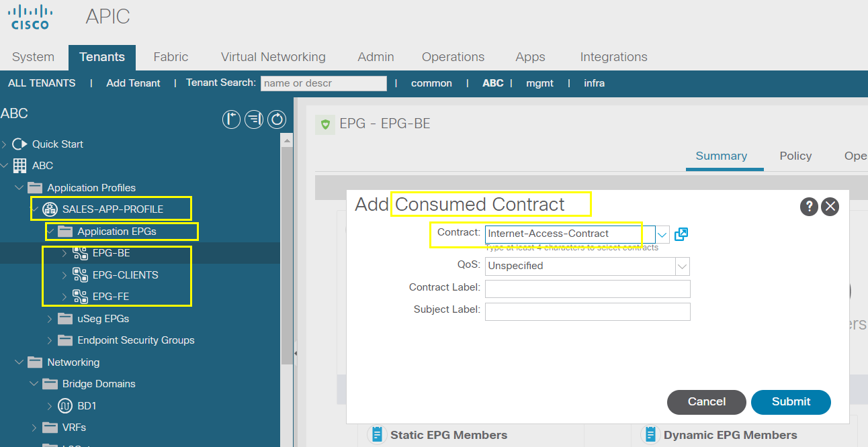The height and width of the screenshot is (447, 868).
Task: Click the second round icon beside the ABC header
Action: pyautogui.click(x=254, y=120)
